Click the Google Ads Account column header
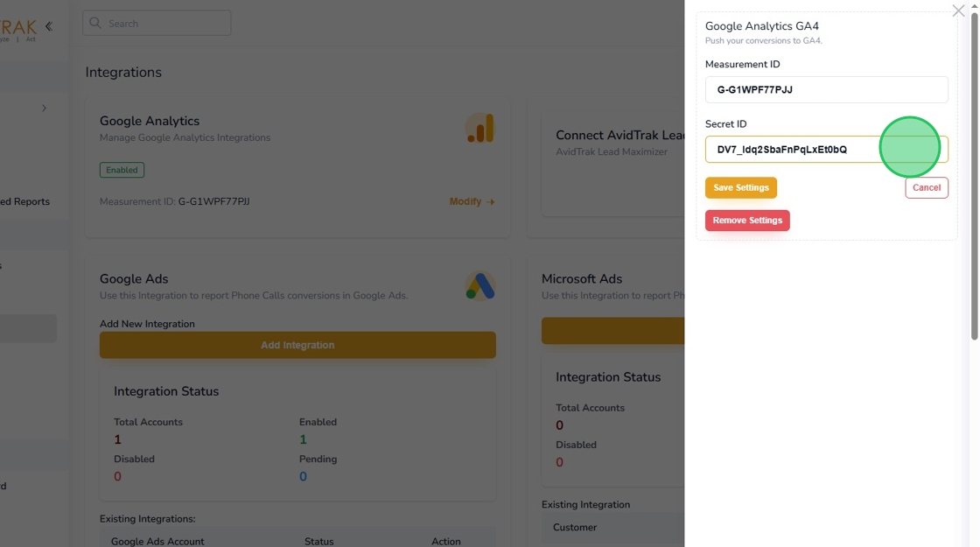Image resolution: width=980 pixels, height=547 pixels. [x=157, y=542]
